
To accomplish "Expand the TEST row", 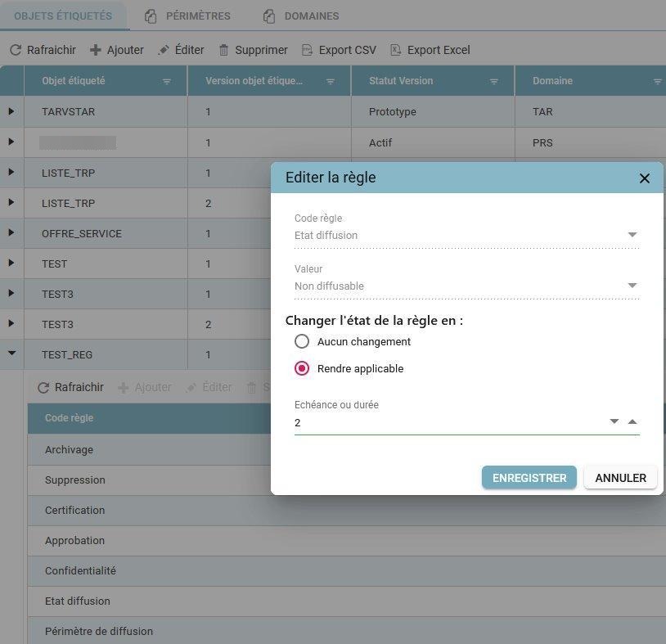I will pyautogui.click(x=11, y=263).
